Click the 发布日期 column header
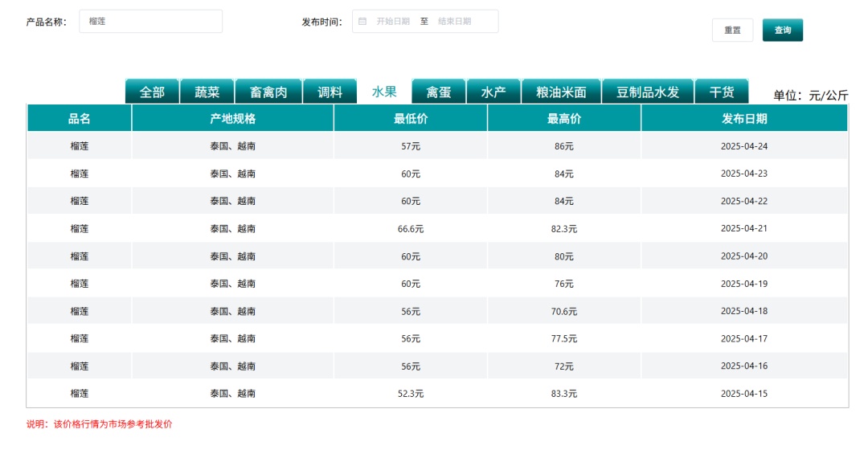The height and width of the screenshot is (454, 868). pyautogui.click(x=744, y=118)
